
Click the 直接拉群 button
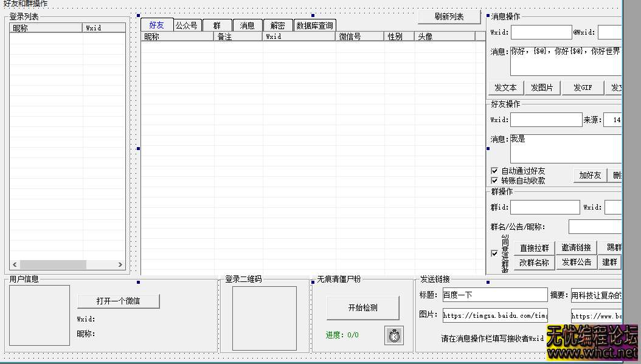point(533,247)
